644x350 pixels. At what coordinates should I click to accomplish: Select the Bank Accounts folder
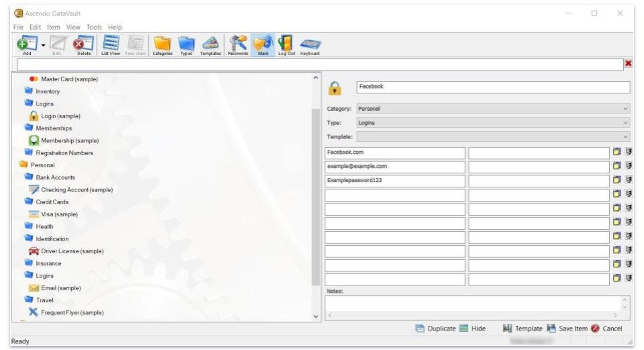click(50, 177)
